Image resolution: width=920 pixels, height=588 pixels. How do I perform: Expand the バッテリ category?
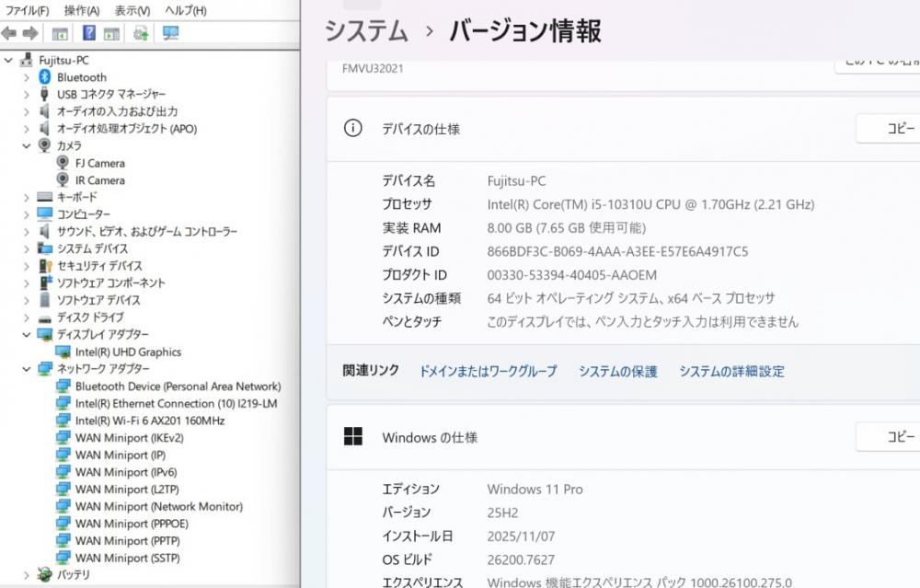tap(27, 575)
